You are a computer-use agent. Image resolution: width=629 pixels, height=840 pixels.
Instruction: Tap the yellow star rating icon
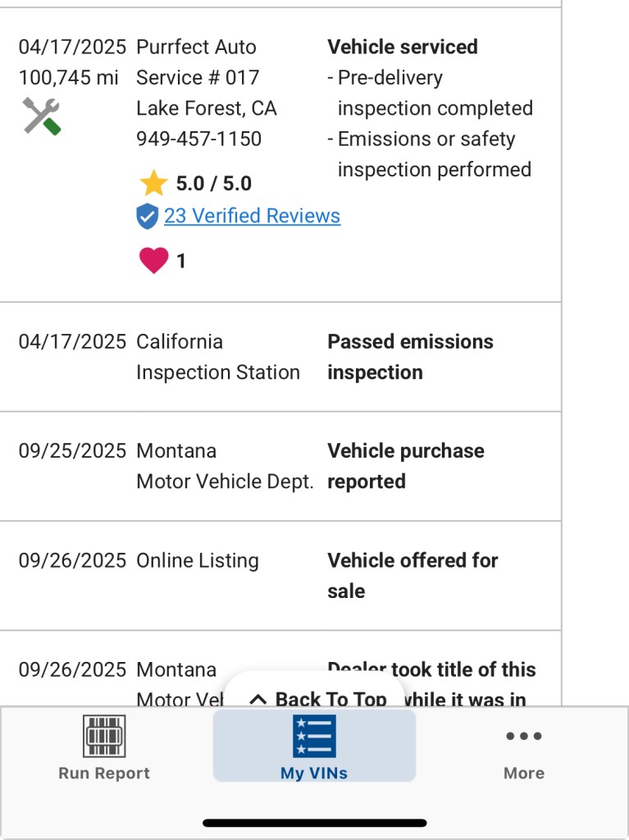(153, 184)
